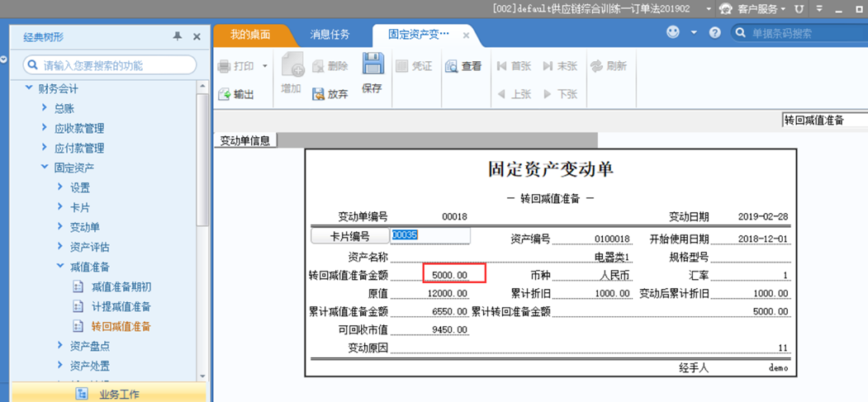Open 计提减值准备 tree item
The image size is (868, 402).
[x=121, y=306]
